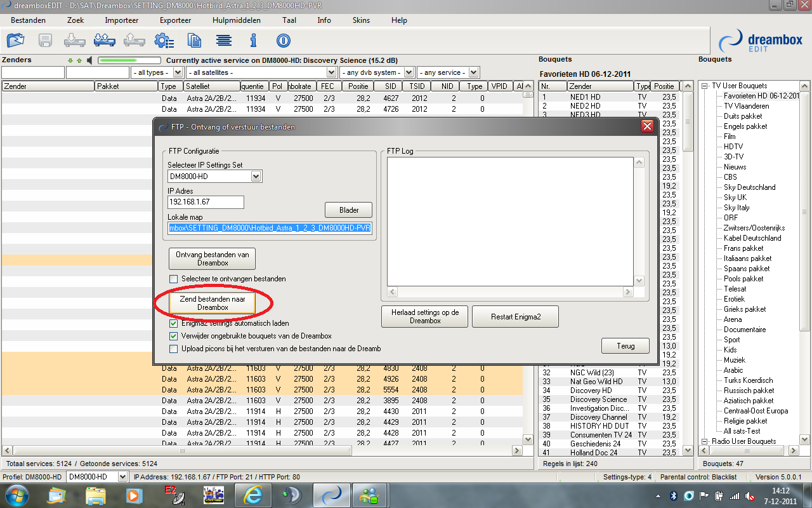Viewport: 812px width, 508px height.
Task: Click the green down arrow next to Zenders
Action: tap(71, 61)
